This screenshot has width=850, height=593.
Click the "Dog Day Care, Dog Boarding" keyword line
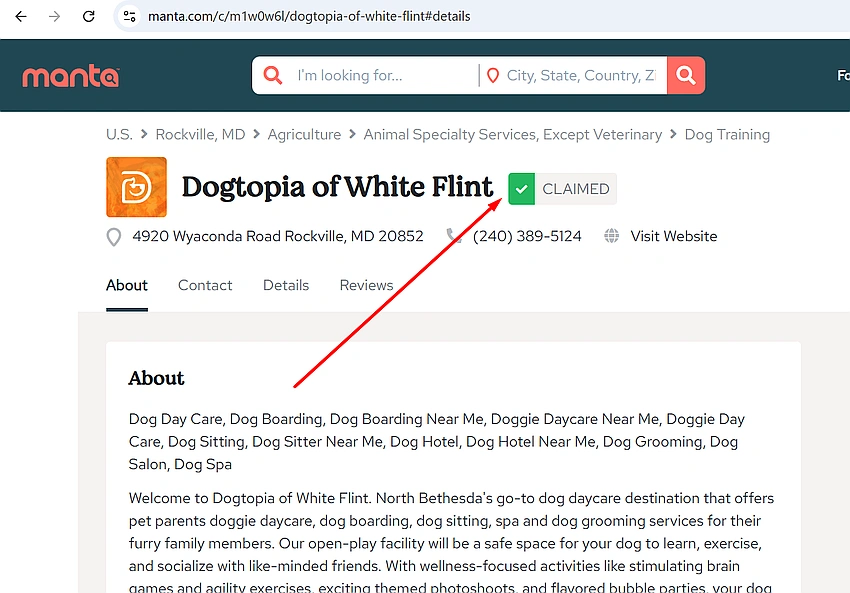(436, 442)
